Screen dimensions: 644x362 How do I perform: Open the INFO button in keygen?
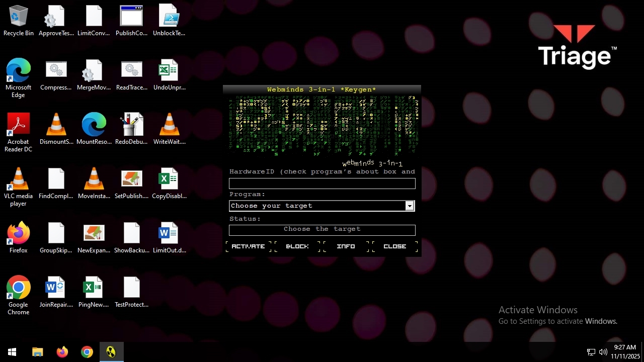click(x=346, y=246)
